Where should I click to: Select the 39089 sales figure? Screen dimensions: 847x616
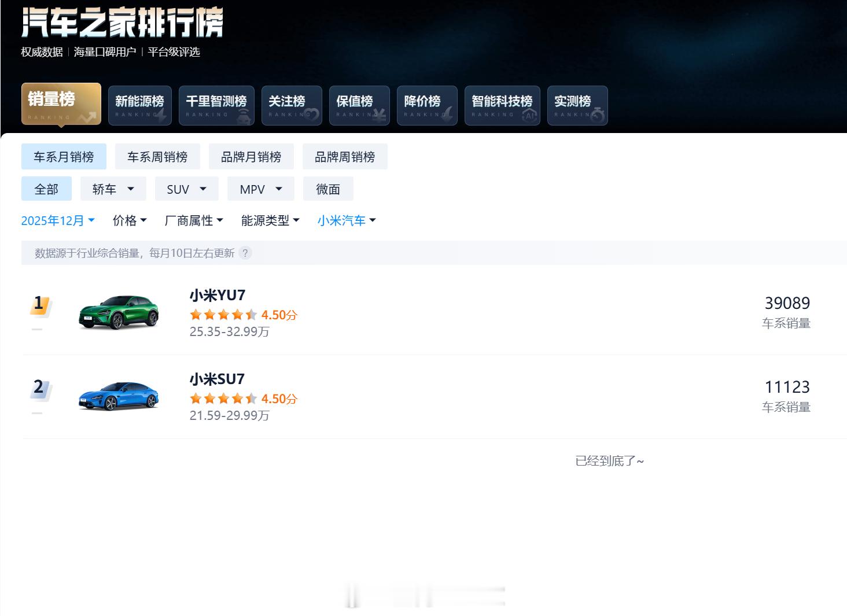[787, 303]
